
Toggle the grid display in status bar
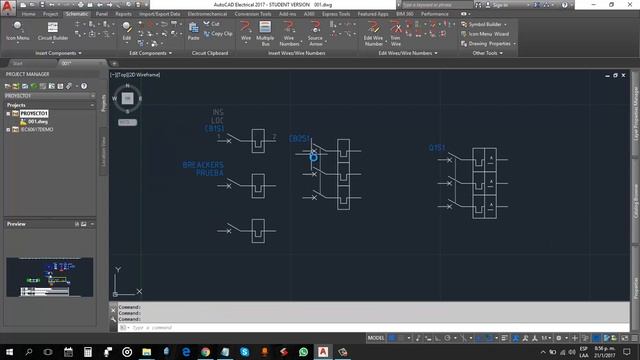392,338
